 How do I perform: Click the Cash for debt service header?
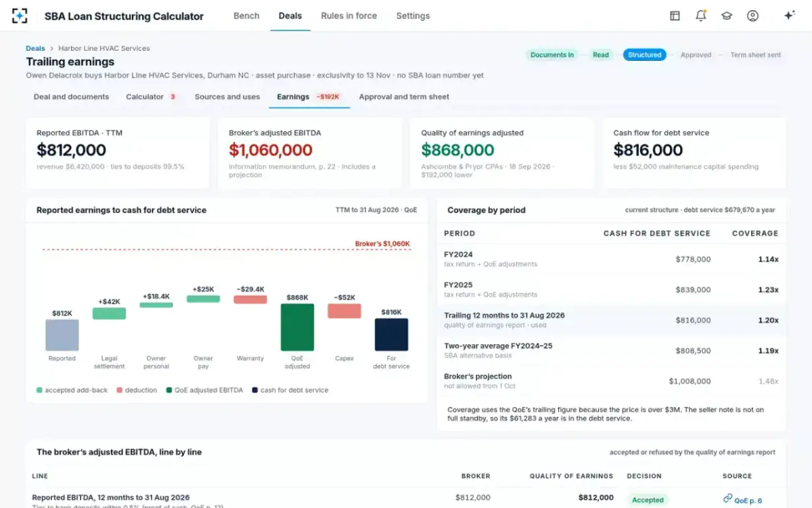coord(657,233)
